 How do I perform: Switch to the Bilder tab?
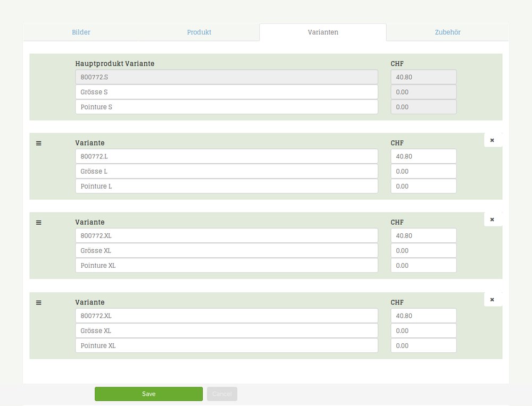[81, 32]
